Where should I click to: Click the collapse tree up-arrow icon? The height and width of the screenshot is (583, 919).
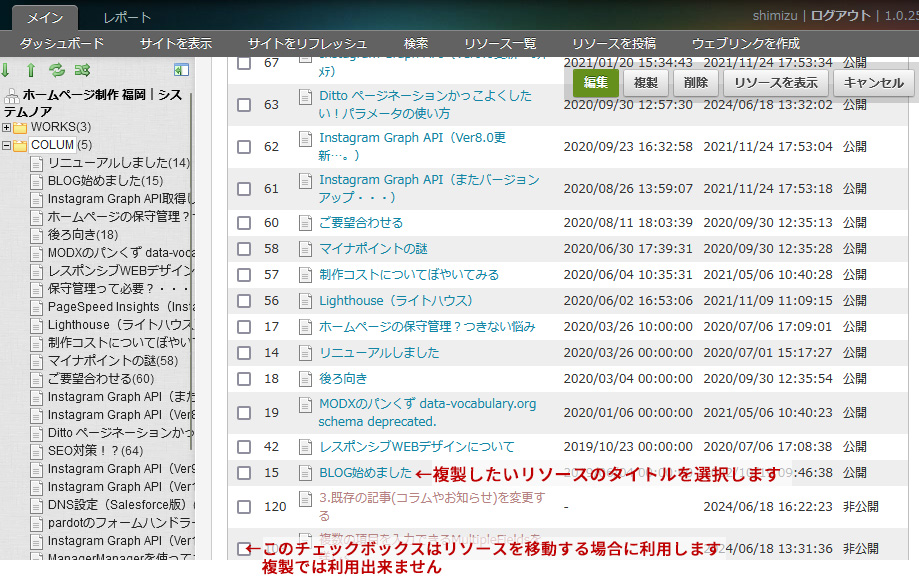click(x=31, y=70)
